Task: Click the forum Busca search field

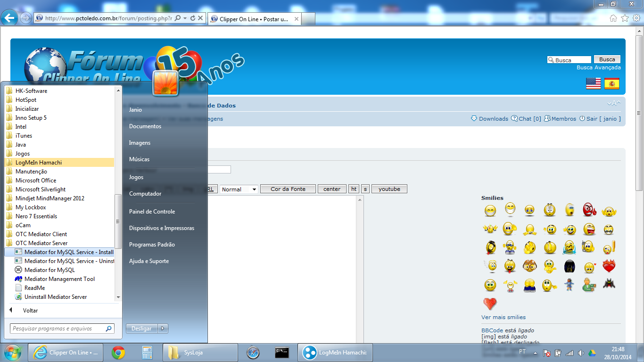Action: pos(569,60)
